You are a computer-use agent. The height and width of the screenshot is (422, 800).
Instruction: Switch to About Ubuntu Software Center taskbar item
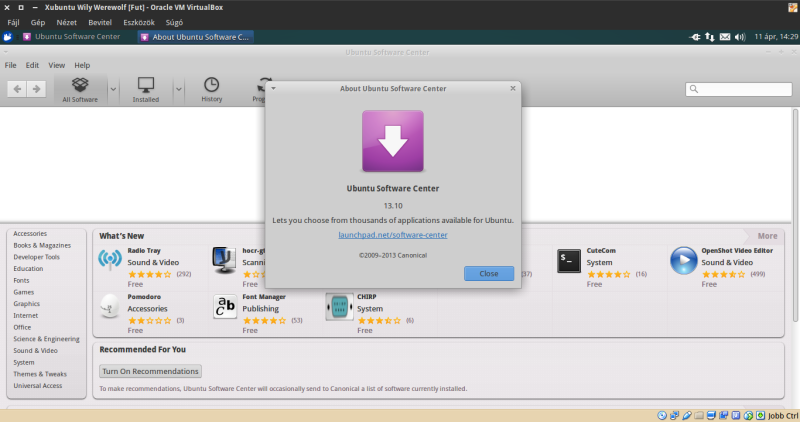(x=195, y=37)
